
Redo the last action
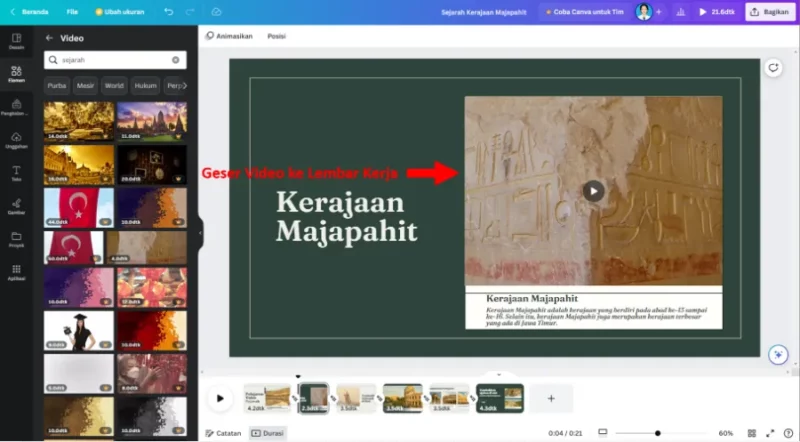190,12
